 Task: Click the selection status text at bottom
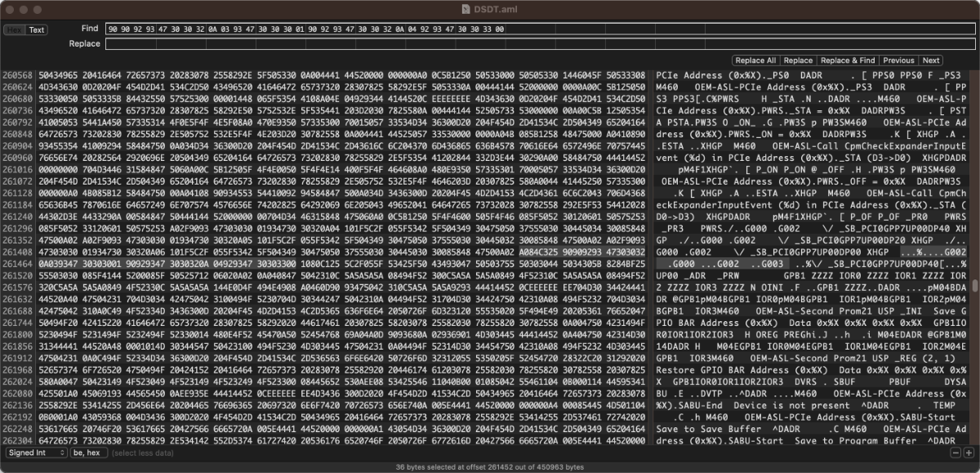pos(490,467)
